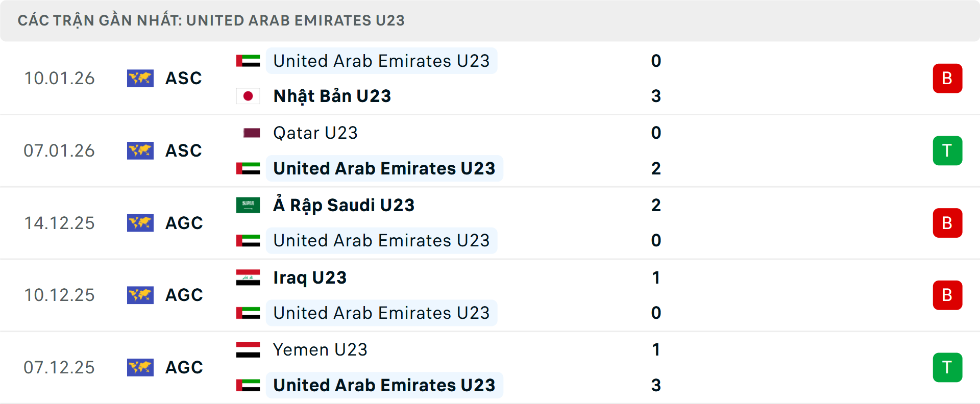Expand the AGC entry in the 10.12.25 row

click(183, 295)
